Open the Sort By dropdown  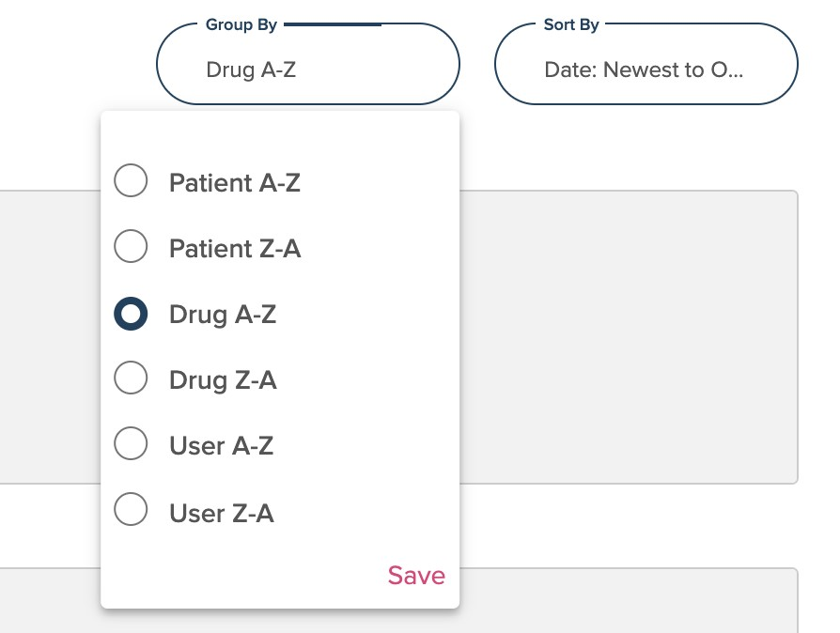click(646, 64)
